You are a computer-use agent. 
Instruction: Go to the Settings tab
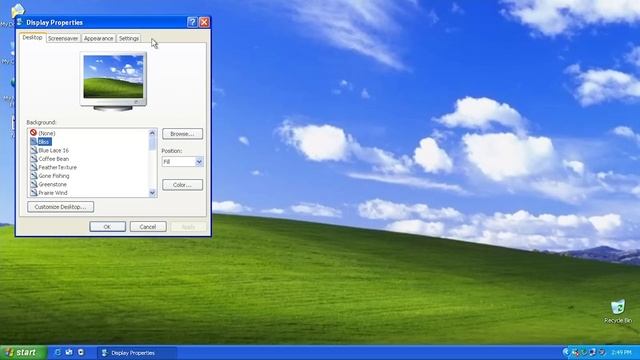pyautogui.click(x=129, y=38)
